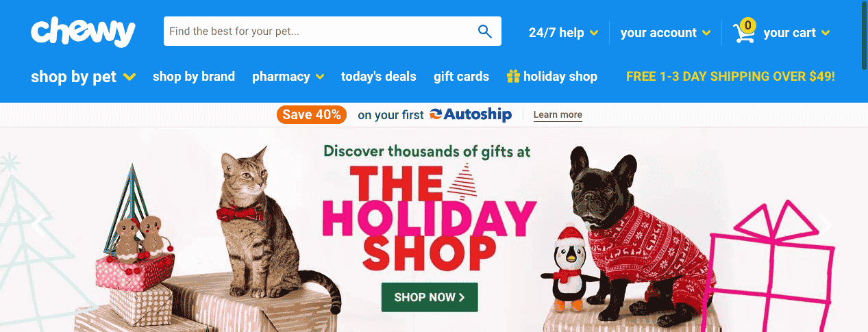Click the Autoship logo
This screenshot has width=868, height=332.
pyautogui.click(x=470, y=114)
